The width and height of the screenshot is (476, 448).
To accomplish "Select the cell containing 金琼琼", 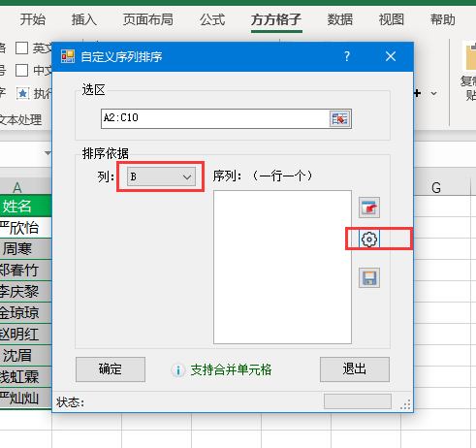I will coord(25,313).
